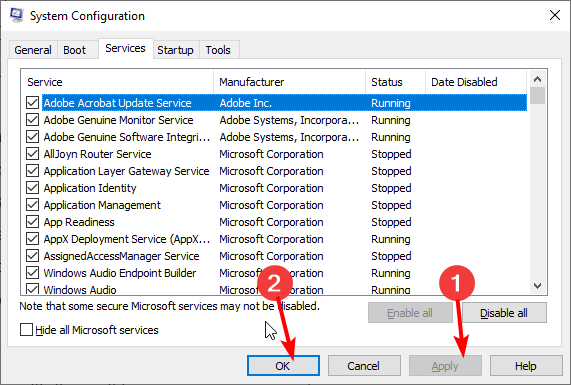This screenshot has width=571, height=385.
Task: Open Help for System Configuration
Action: point(526,366)
